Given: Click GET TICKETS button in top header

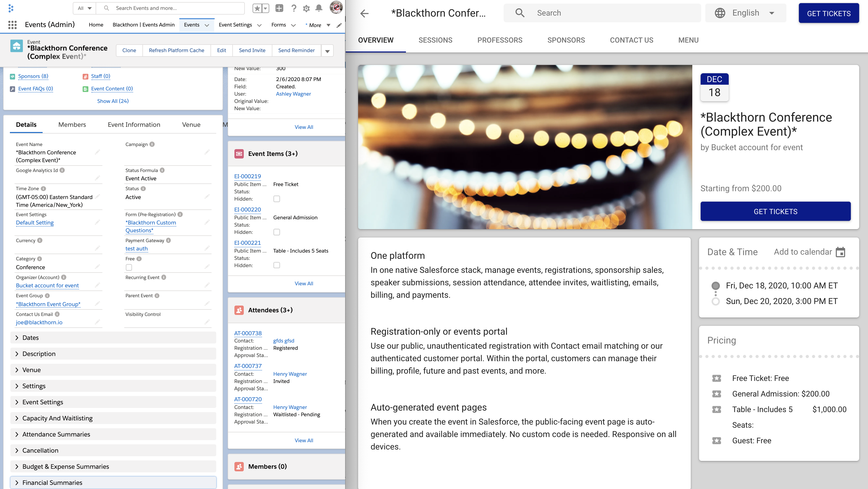Looking at the screenshot, I should click(828, 13).
